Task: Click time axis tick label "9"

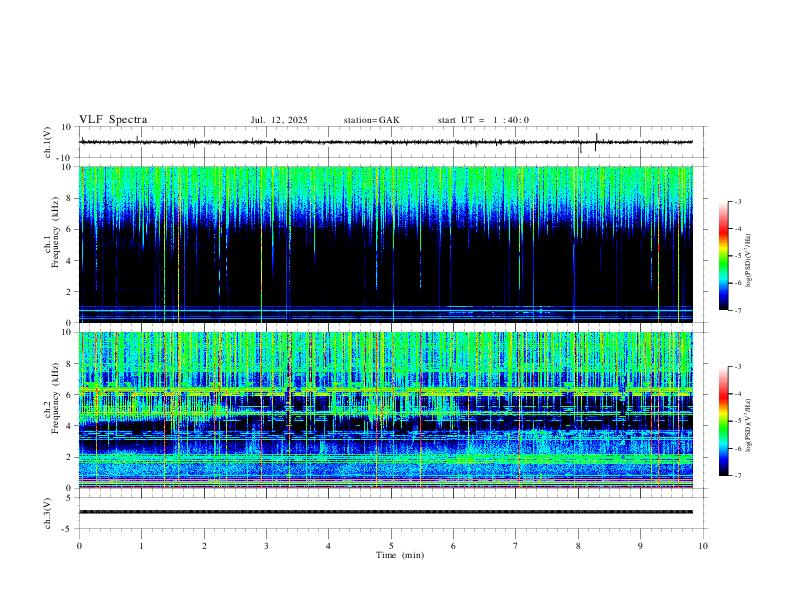Action: [x=640, y=546]
